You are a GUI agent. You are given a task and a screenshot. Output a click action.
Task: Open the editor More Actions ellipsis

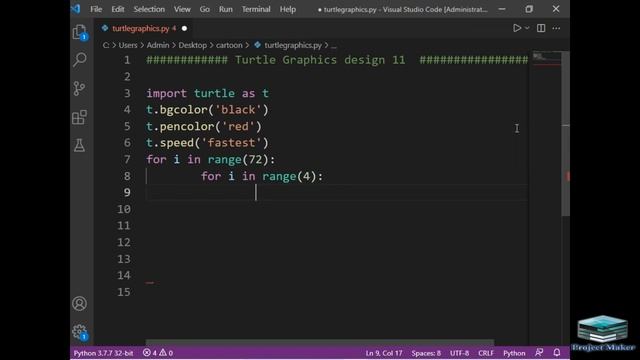[556, 28]
